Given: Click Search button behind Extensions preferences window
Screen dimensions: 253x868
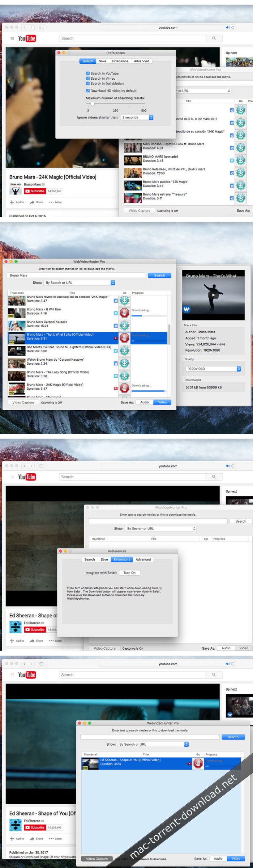Looking at the screenshot, I should click(x=241, y=521).
